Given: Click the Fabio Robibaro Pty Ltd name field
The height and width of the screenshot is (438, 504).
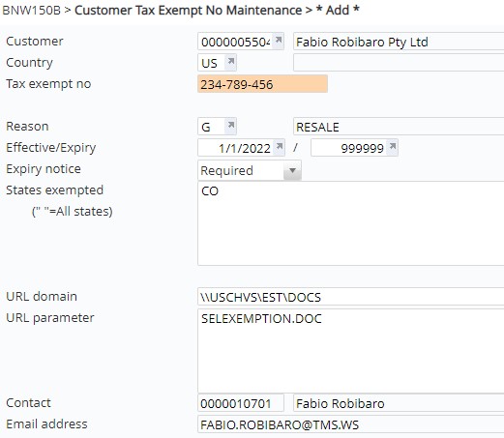Looking at the screenshot, I should tap(399, 42).
